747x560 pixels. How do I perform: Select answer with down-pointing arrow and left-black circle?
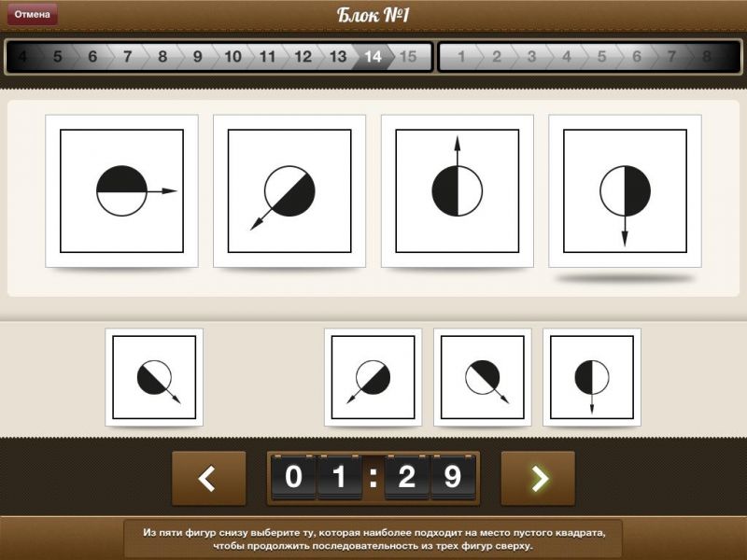pos(591,377)
